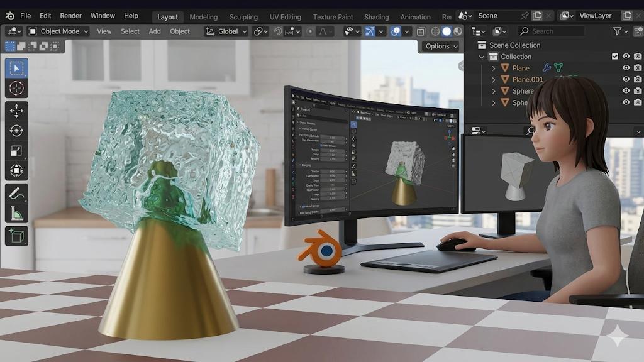The width and height of the screenshot is (644, 362).
Task: Select the Annotate pencil tool
Action: click(16, 193)
